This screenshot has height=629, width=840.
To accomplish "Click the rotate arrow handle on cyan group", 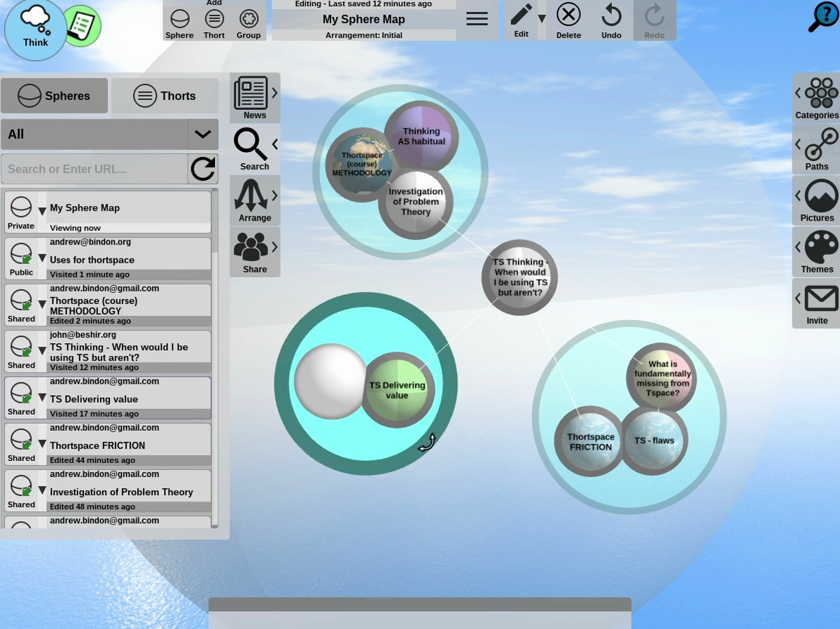I will point(427,443).
